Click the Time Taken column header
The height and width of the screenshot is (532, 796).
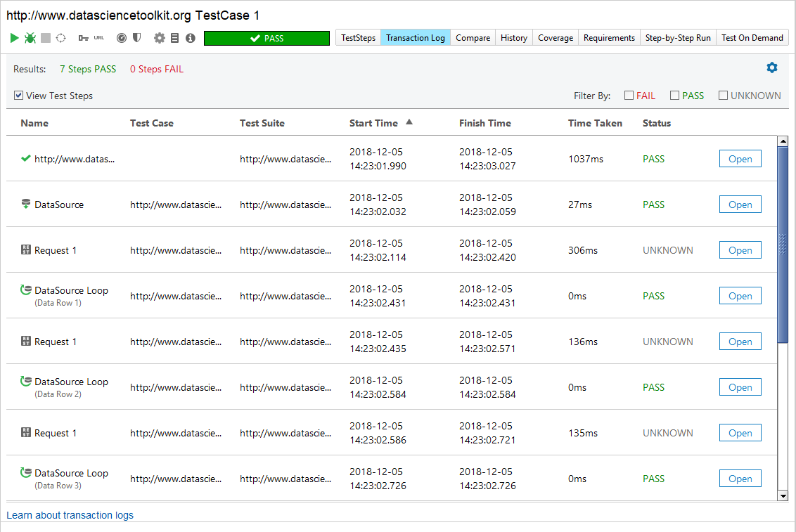pos(595,123)
